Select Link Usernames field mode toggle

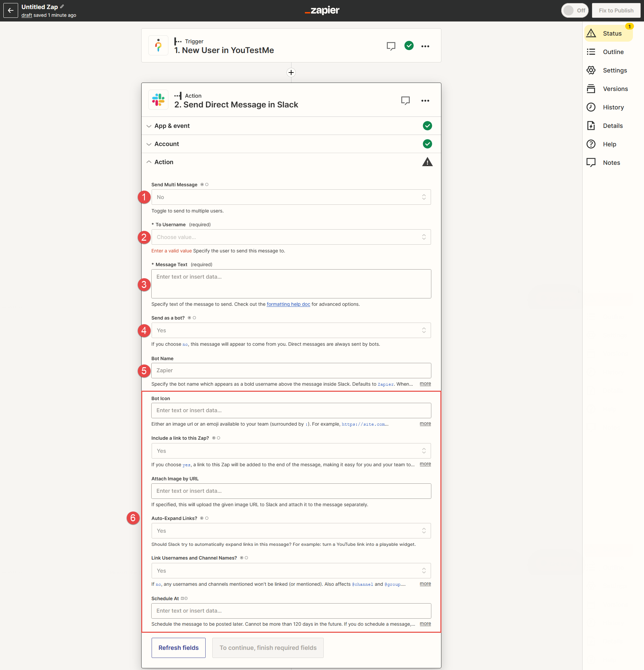click(244, 558)
